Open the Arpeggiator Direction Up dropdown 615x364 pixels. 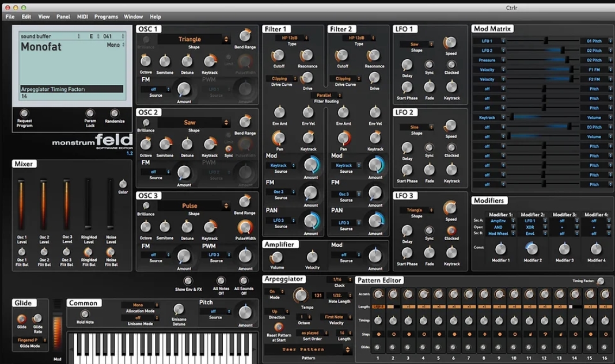coord(278,312)
